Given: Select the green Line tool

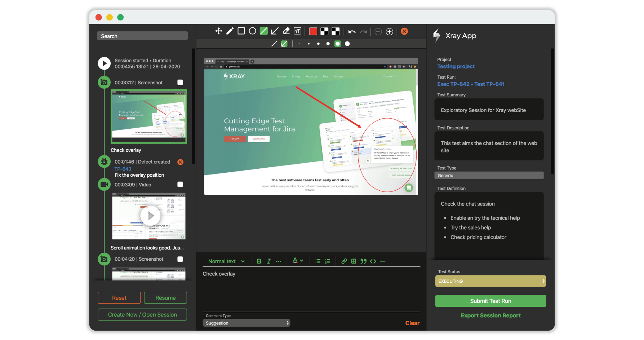Looking at the screenshot, I should 264,31.
